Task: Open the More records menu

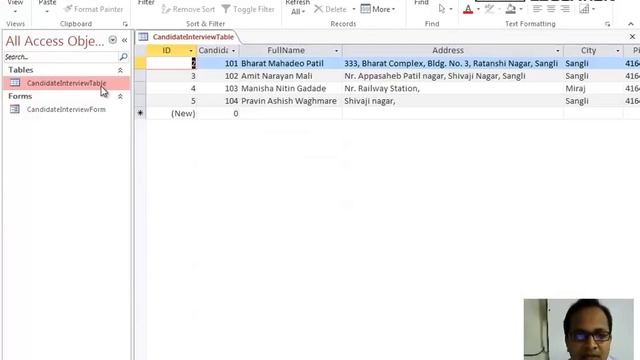Action: click(x=378, y=9)
